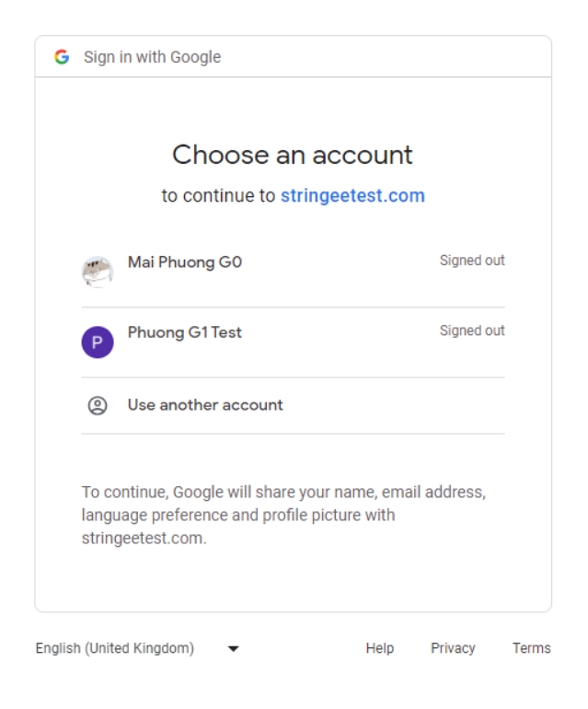Click the Choose an account heading

coord(293,155)
